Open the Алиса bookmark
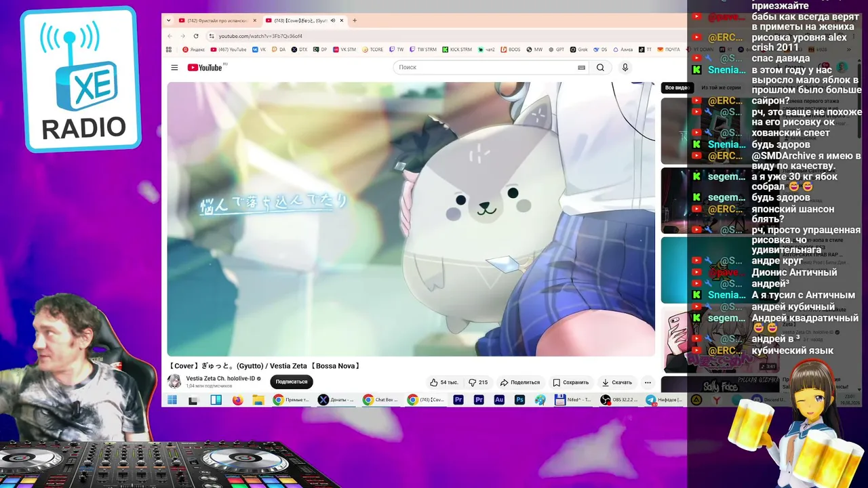The height and width of the screenshot is (488, 868). [623, 49]
